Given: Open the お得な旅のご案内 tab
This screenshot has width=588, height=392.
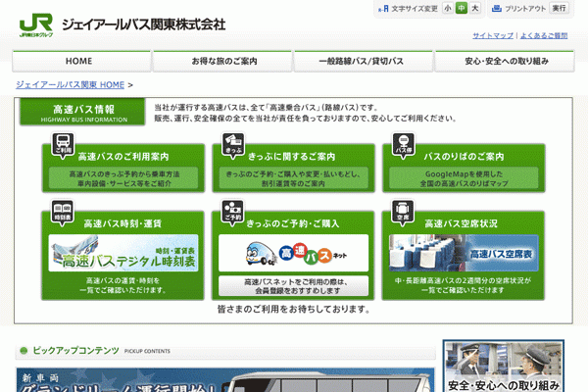Looking at the screenshot, I should [x=222, y=61].
